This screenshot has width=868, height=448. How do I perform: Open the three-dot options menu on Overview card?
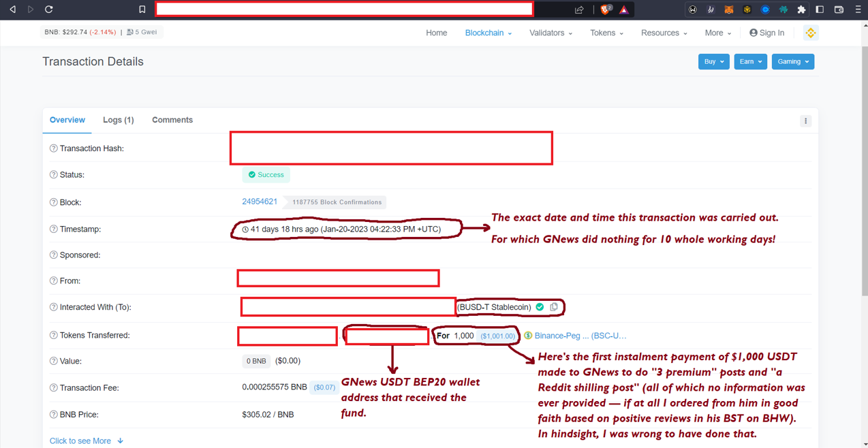[806, 121]
